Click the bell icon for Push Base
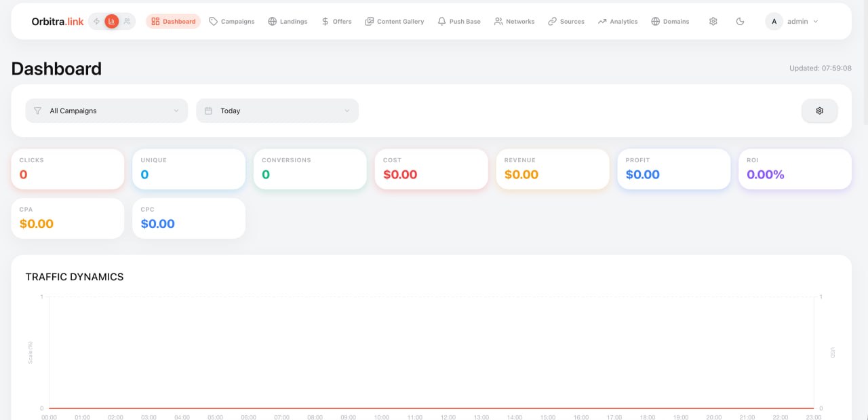 (x=442, y=22)
